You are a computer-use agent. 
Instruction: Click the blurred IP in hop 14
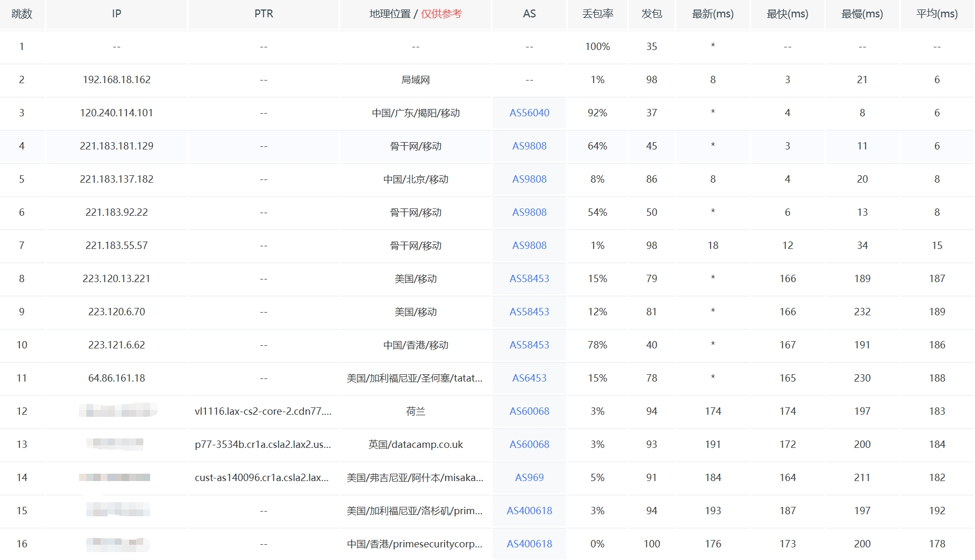114,477
